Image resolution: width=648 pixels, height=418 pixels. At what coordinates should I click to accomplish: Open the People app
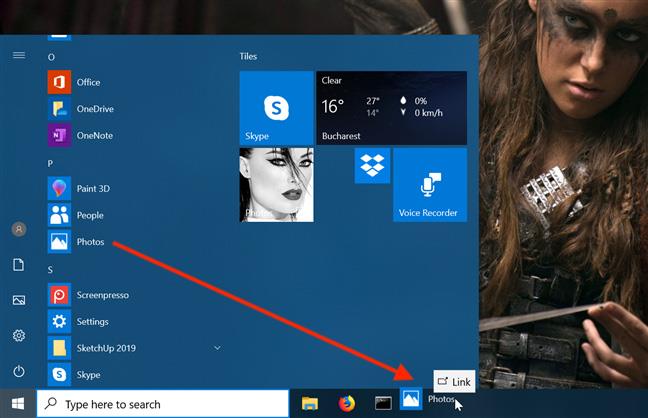pos(90,215)
